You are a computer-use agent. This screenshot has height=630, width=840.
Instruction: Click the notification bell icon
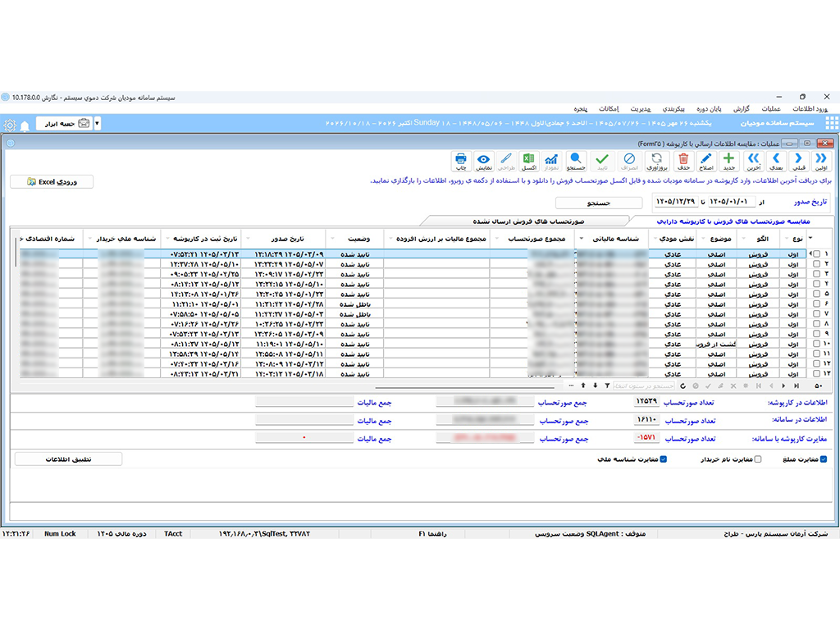[25, 126]
